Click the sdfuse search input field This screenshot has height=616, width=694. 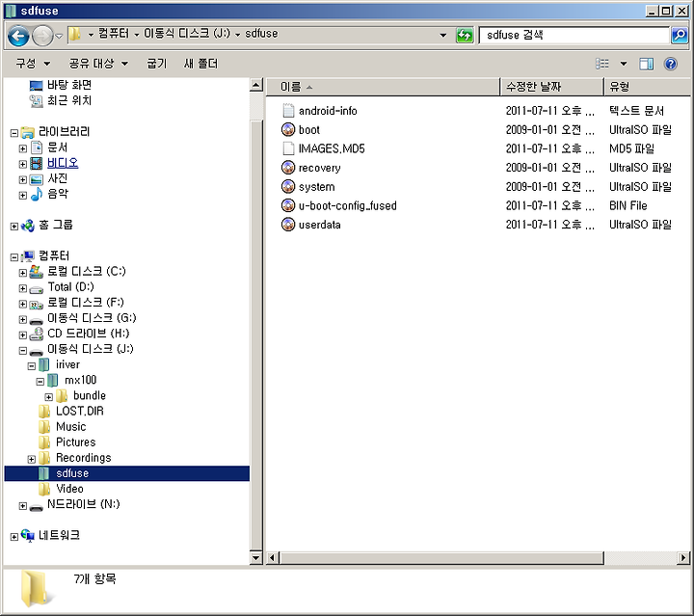(x=574, y=35)
